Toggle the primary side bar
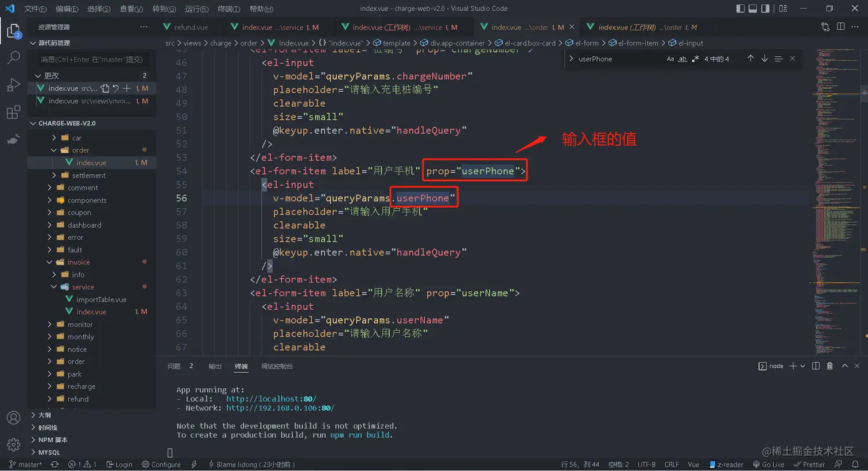The image size is (868, 471). [x=741, y=9]
